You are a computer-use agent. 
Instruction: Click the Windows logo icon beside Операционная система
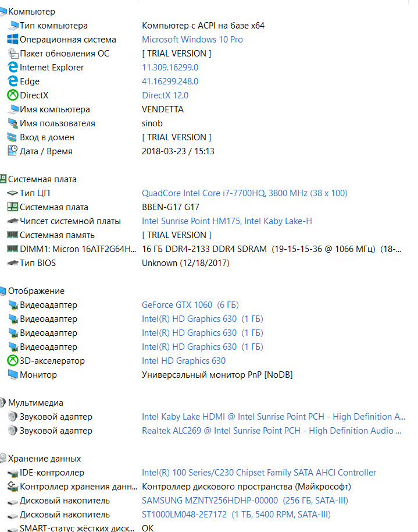pos(13,40)
